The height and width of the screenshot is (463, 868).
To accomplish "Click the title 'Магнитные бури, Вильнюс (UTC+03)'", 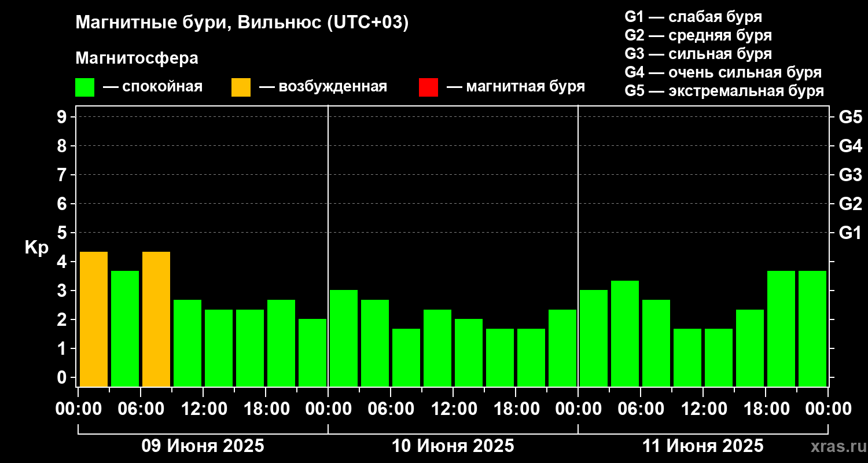I will pyautogui.click(x=242, y=23).
